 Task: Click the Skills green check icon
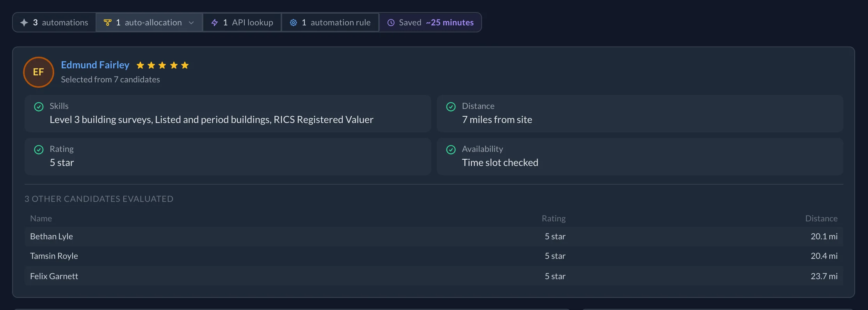tap(39, 107)
